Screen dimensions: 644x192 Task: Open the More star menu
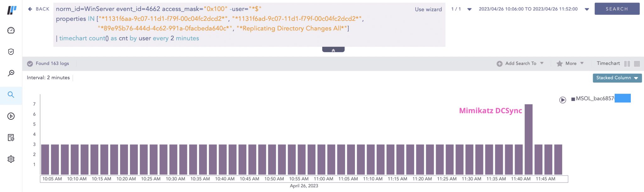tap(570, 63)
